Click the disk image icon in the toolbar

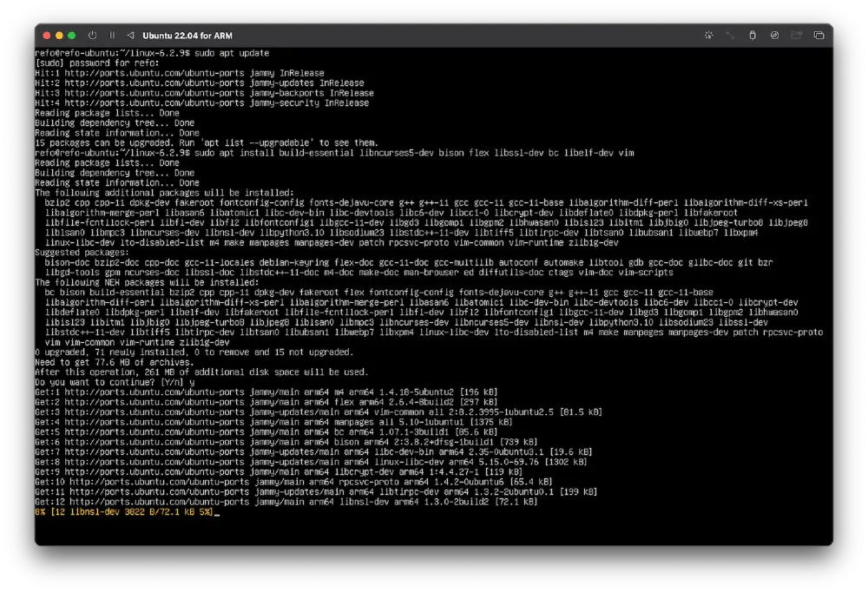(774, 35)
